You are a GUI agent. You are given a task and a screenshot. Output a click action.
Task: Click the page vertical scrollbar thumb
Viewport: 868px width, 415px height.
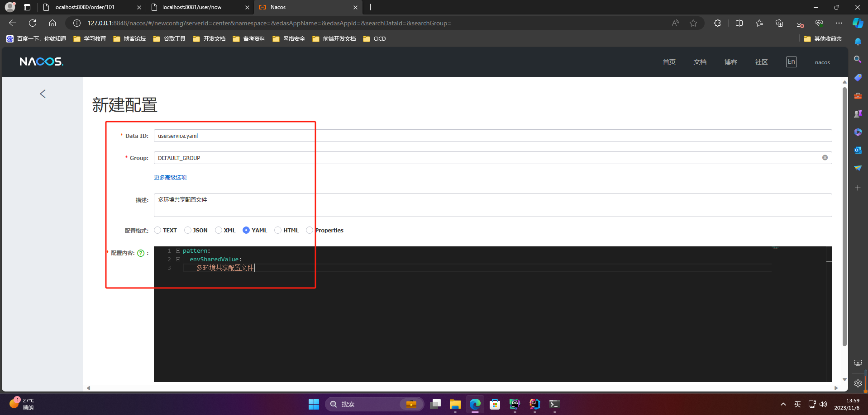tap(844, 217)
